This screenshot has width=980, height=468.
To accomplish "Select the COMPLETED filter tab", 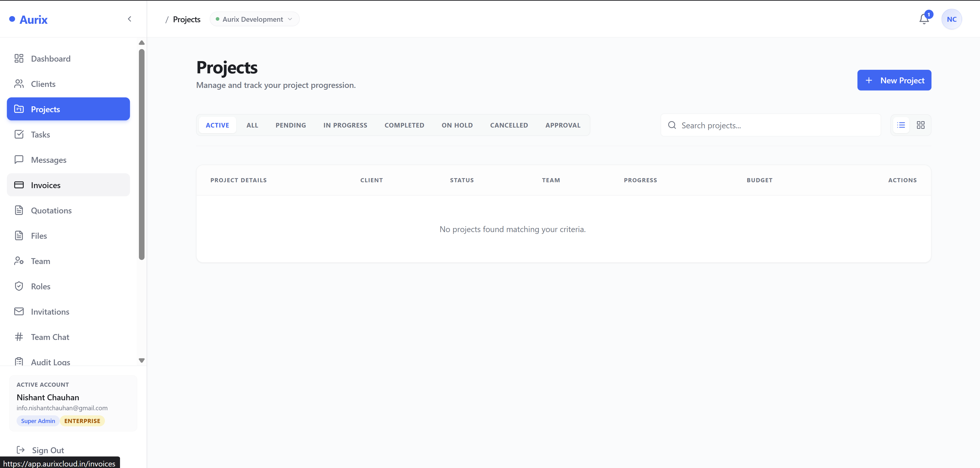I will coord(404,125).
